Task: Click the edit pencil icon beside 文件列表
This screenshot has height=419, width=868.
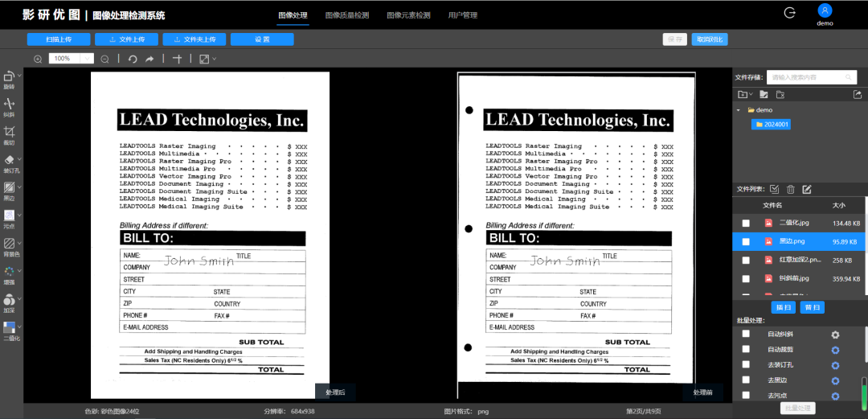Action: click(x=807, y=189)
